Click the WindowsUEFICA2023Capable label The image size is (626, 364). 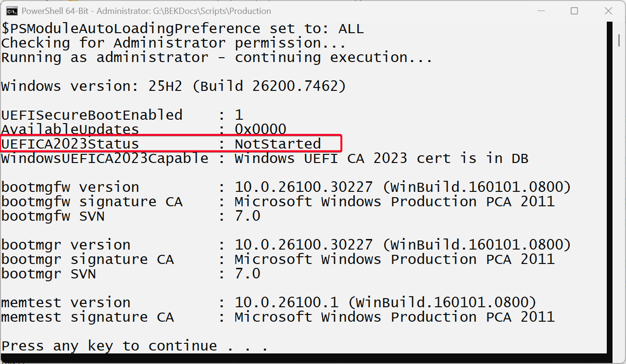coord(105,158)
